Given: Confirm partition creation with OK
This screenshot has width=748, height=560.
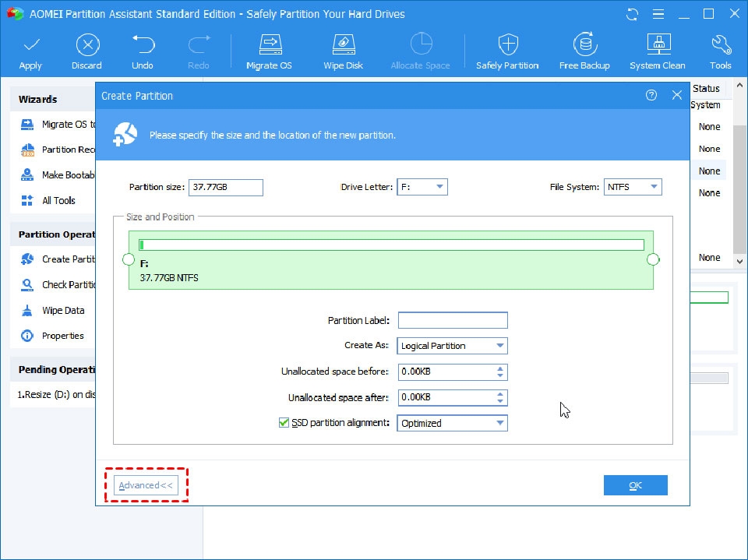Looking at the screenshot, I should click(635, 484).
